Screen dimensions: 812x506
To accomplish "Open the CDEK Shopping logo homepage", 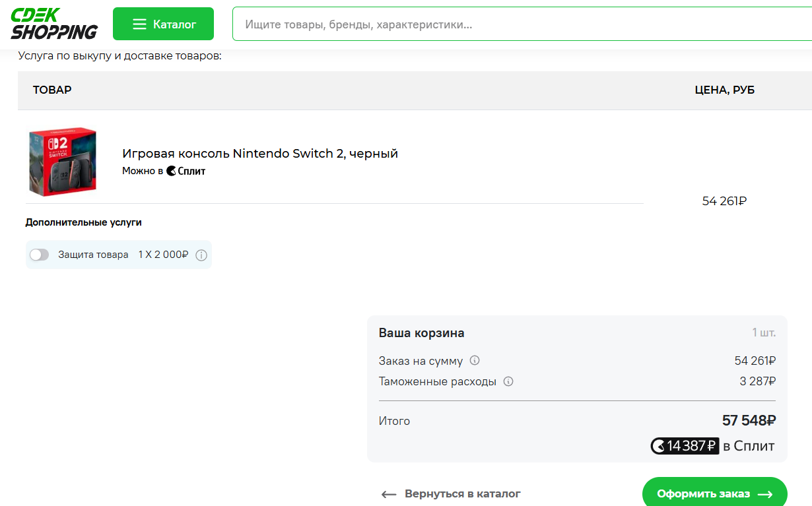I will (x=54, y=24).
